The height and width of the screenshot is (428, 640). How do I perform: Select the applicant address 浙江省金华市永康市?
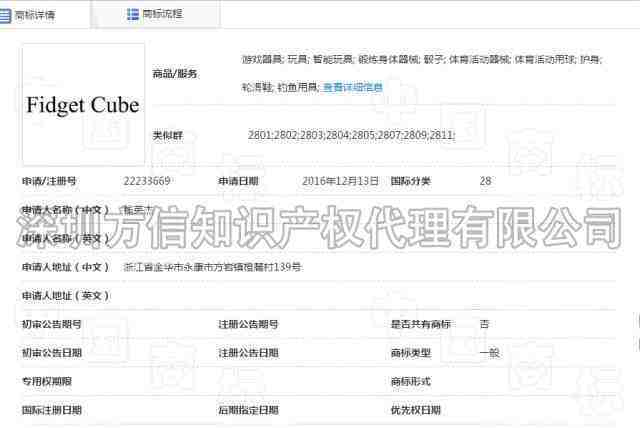tap(169, 267)
